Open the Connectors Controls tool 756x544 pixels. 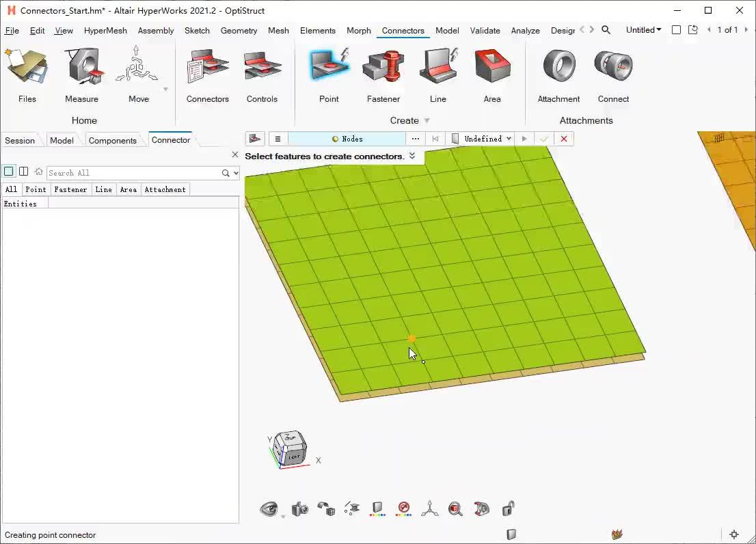click(x=263, y=75)
